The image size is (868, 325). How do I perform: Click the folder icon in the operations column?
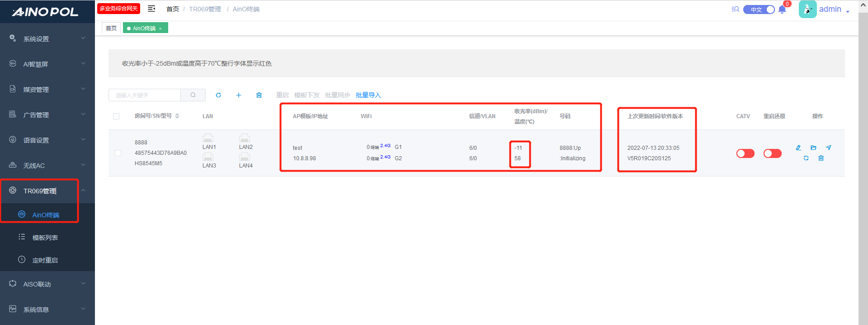(x=813, y=148)
